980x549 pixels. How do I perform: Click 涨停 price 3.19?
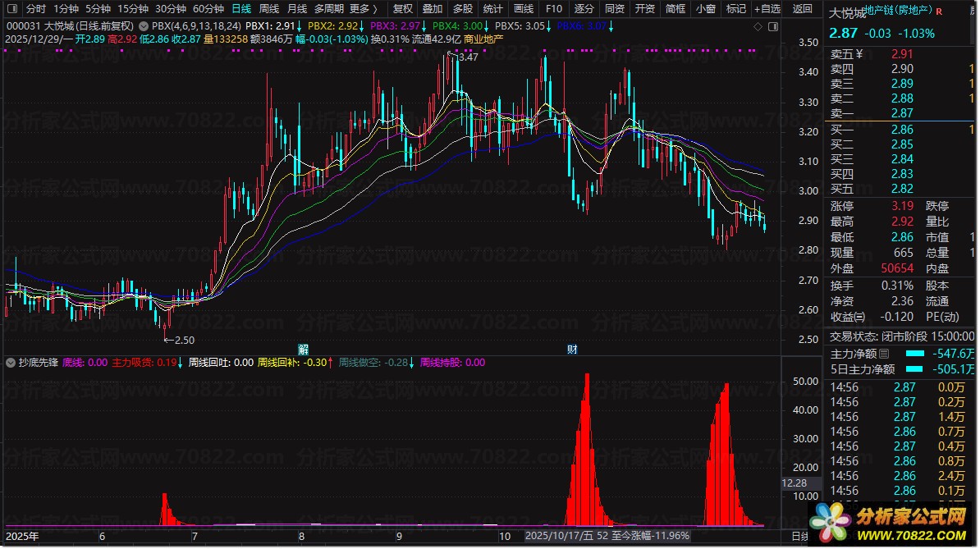902,205
